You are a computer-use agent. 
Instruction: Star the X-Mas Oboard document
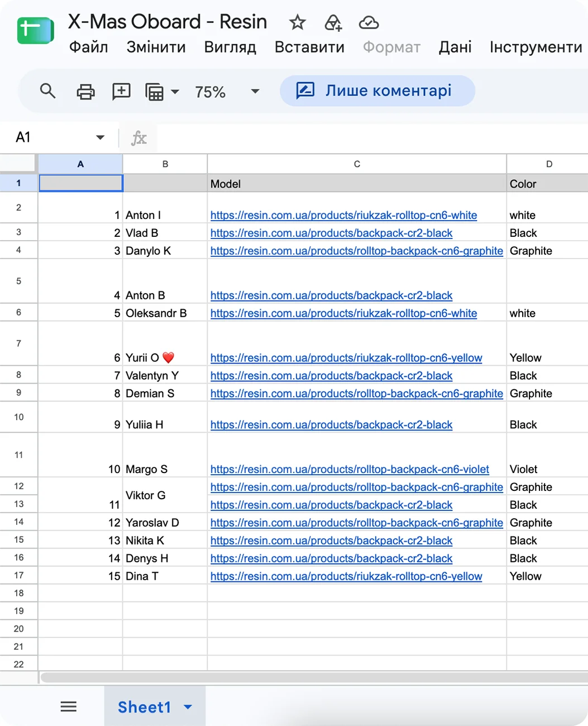click(298, 22)
